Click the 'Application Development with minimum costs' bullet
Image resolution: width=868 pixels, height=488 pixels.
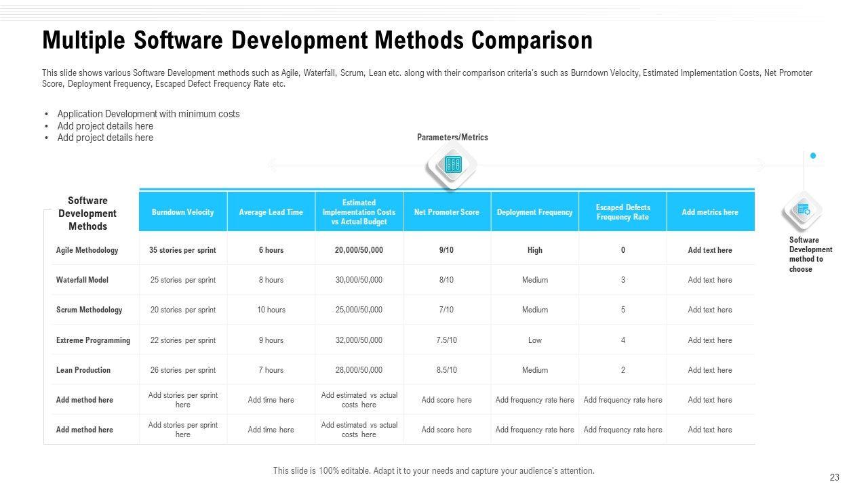(x=149, y=114)
